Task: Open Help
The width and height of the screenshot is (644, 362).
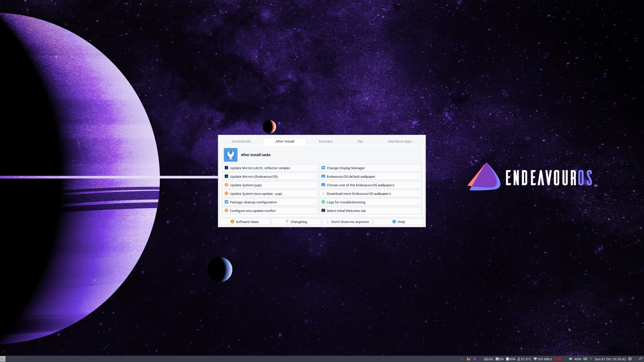Action: (x=399, y=222)
